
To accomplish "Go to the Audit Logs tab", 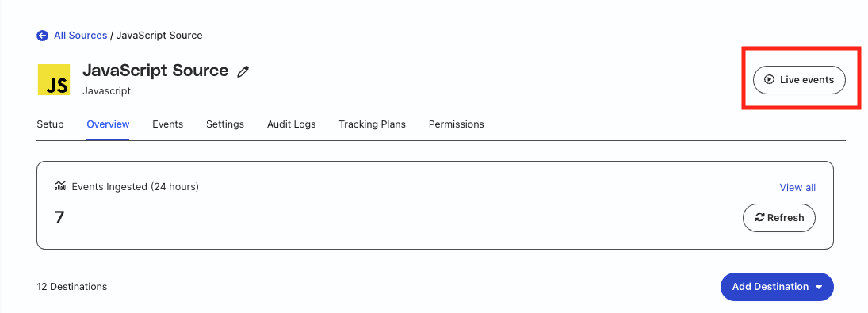I will point(291,124).
